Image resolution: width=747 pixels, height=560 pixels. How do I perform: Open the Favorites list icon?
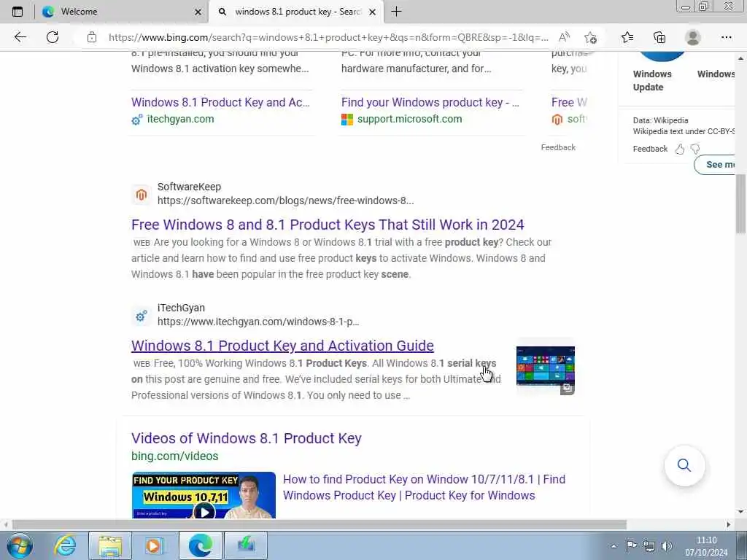(x=627, y=37)
